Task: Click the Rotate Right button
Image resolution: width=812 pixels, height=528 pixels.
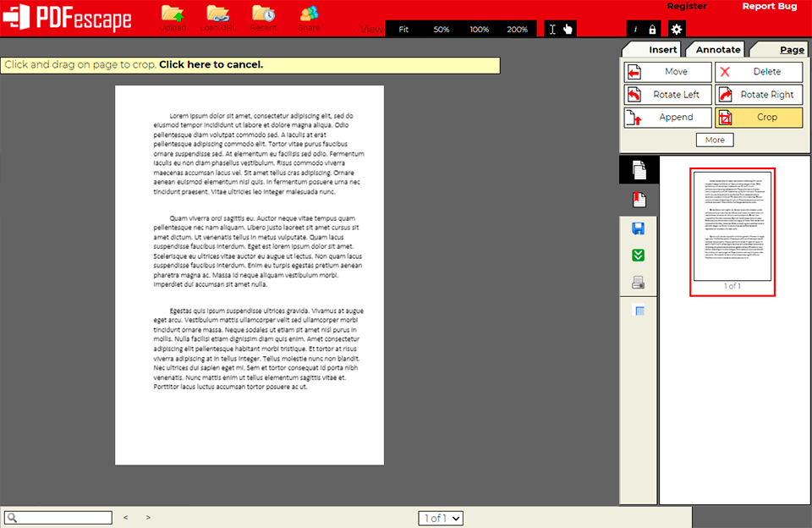Action: (760, 95)
